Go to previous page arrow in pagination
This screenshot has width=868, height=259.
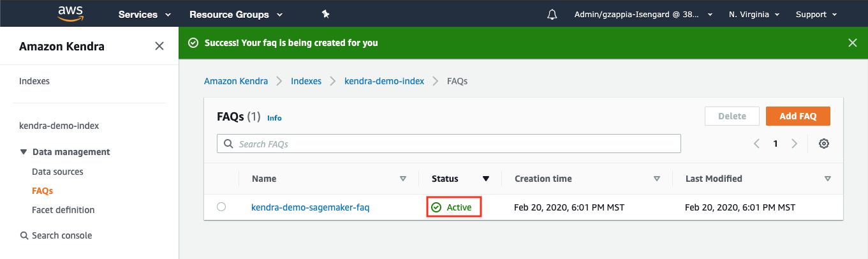tap(757, 144)
